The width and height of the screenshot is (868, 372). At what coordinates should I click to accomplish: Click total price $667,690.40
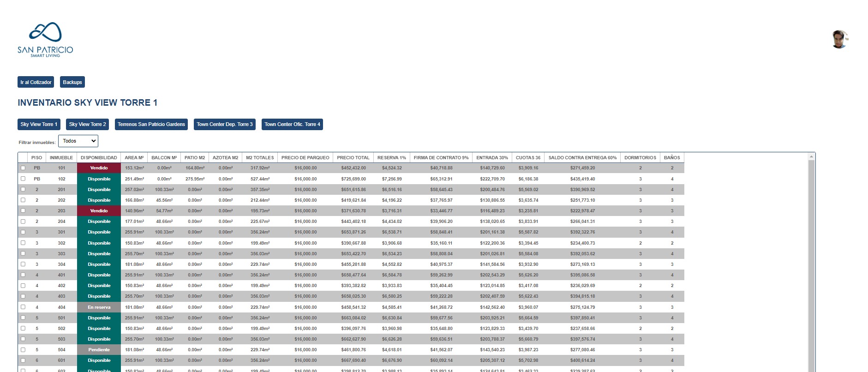(353, 360)
